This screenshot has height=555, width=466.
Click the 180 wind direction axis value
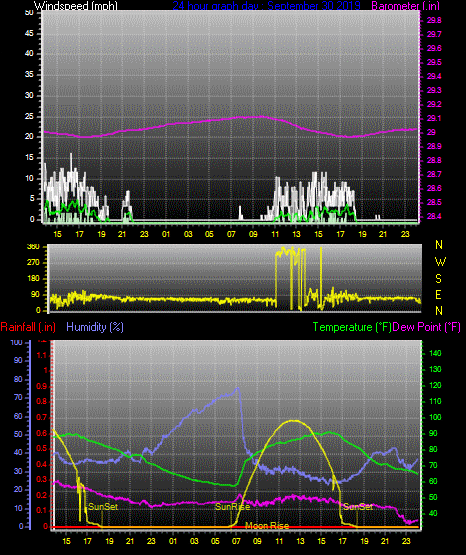coord(33,279)
